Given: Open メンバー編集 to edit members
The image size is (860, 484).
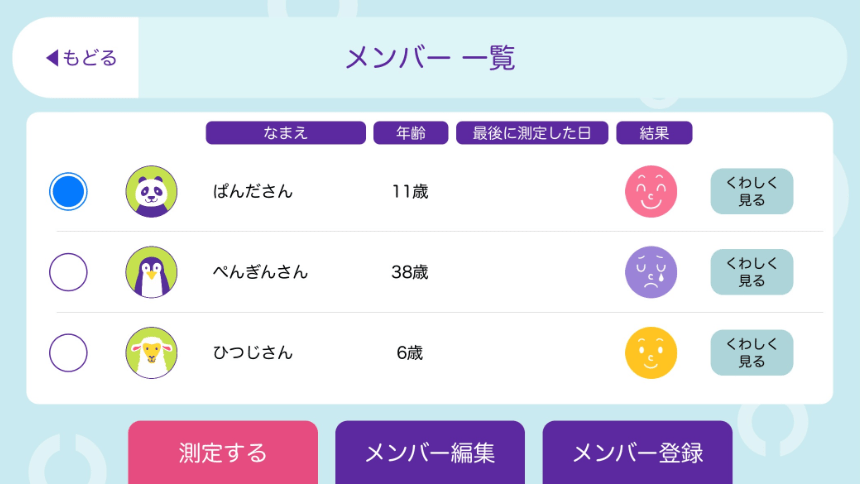Looking at the screenshot, I should click(430, 453).
